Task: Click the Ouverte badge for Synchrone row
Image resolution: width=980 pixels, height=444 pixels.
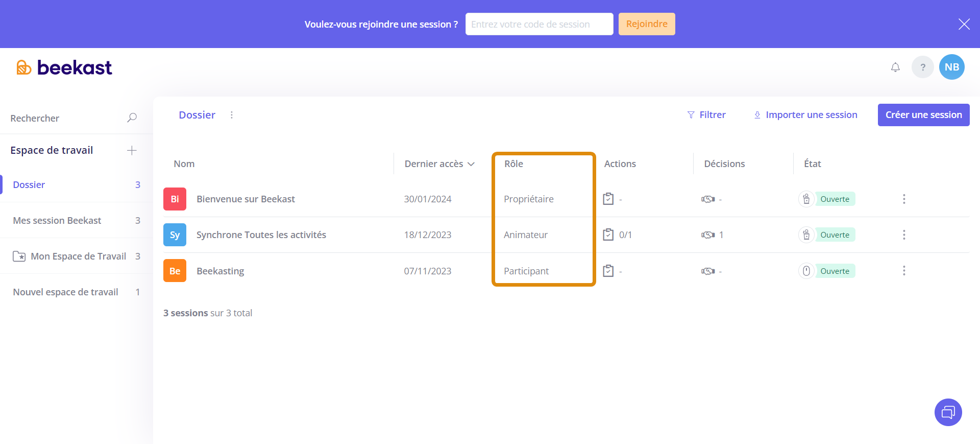Action: (x=835, y=235)
